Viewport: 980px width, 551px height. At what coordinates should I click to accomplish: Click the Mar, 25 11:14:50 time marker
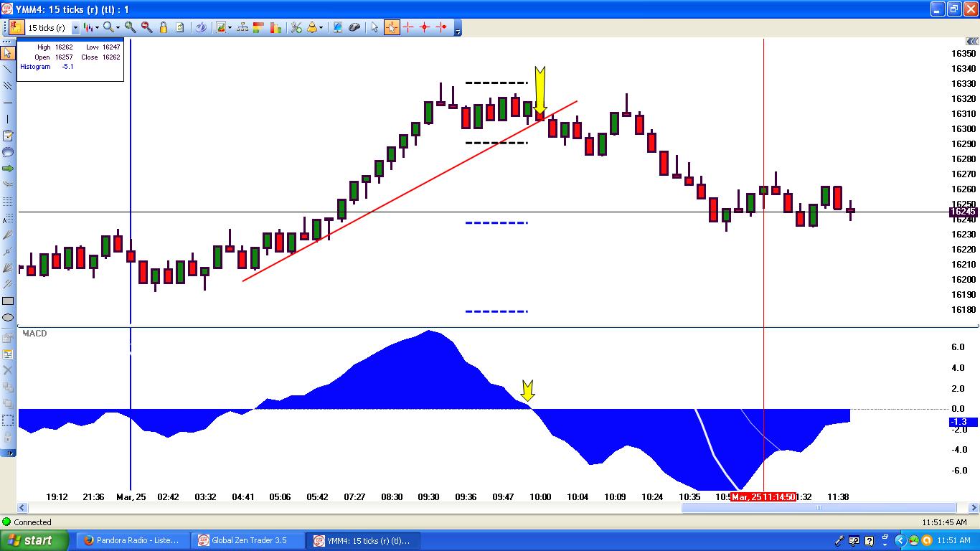[x=763, y=496]
